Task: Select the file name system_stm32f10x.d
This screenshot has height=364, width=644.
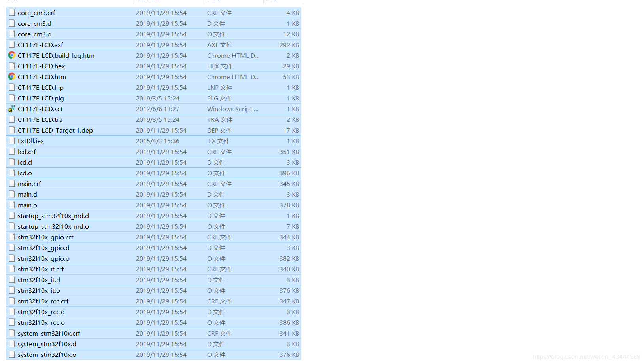Action: pyautogui.click(x=47, y=344)
